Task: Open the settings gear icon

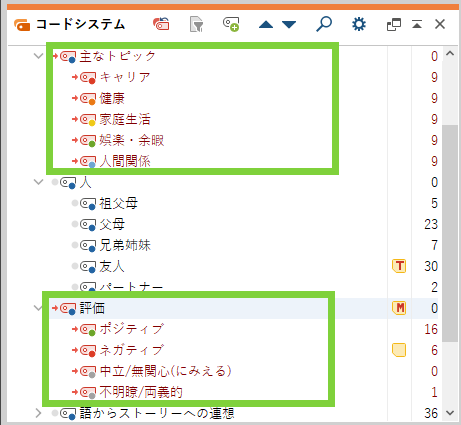Action: (359, 24)
